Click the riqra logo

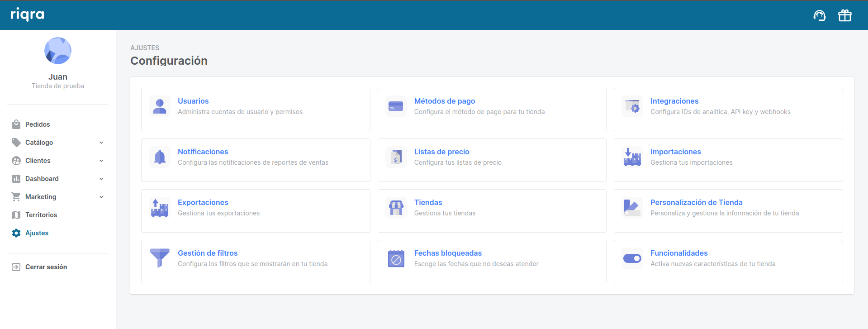[27, 14]
